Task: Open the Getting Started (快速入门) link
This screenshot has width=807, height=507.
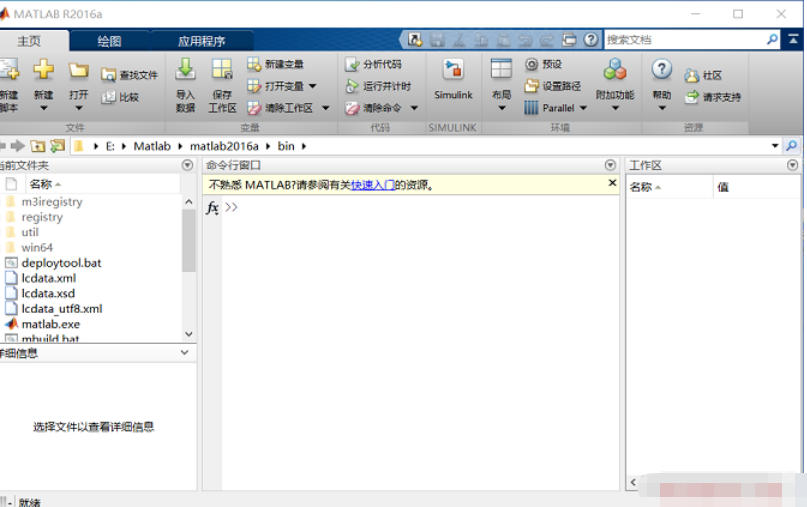Action: click(x=372, y=185)
